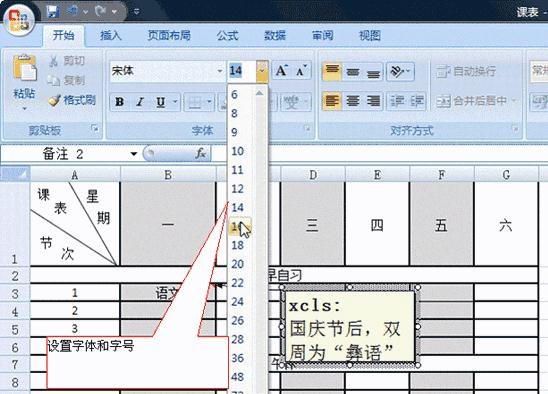Select row 2 header
The image size is (548, 394).
tap(15, 276)
